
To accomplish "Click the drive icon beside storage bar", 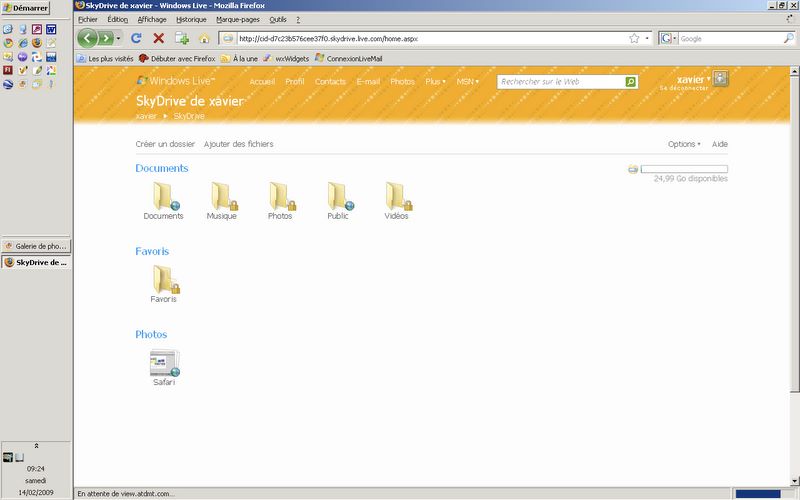I will point(633,169).
